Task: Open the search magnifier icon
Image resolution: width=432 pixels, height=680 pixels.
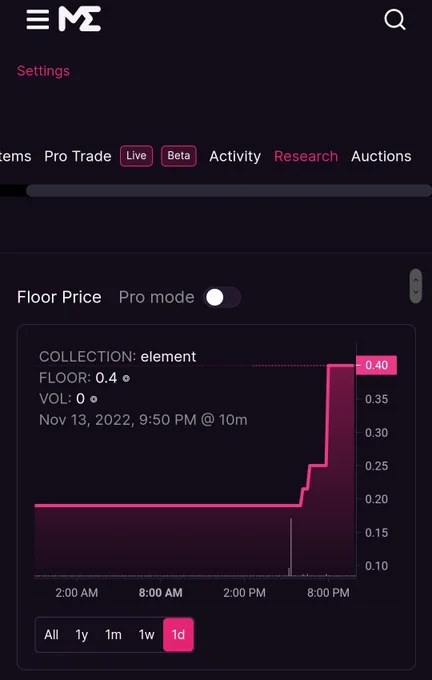Action: click(395, 20)
